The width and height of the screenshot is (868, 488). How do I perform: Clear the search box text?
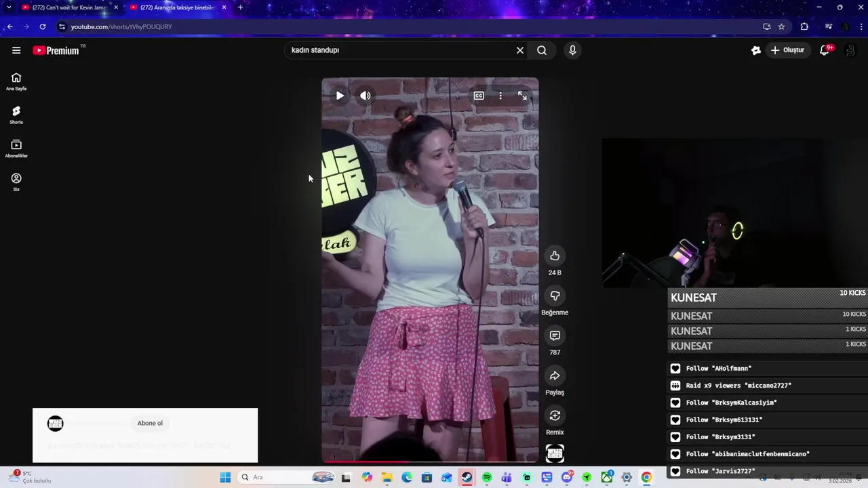520,50
